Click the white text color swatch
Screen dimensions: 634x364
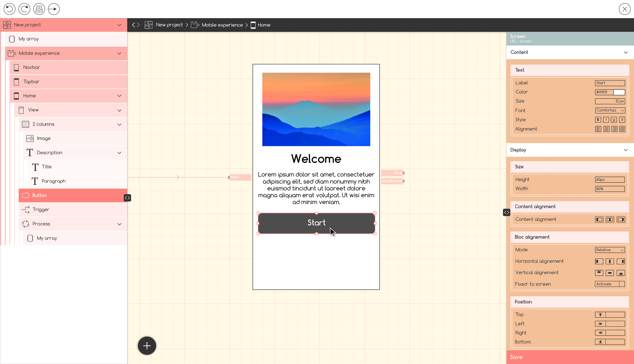coord(619,92)
